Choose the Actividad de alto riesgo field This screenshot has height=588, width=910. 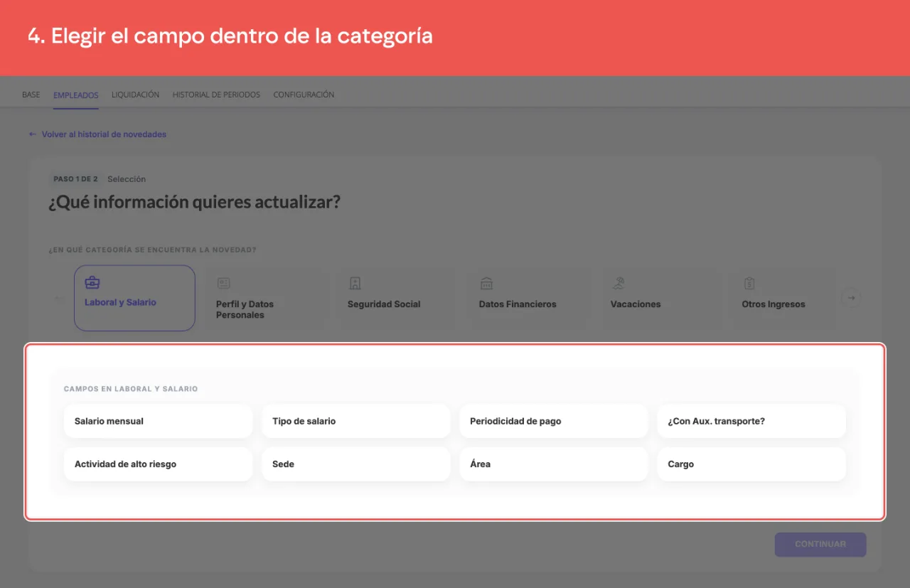[x=158, y=464]
